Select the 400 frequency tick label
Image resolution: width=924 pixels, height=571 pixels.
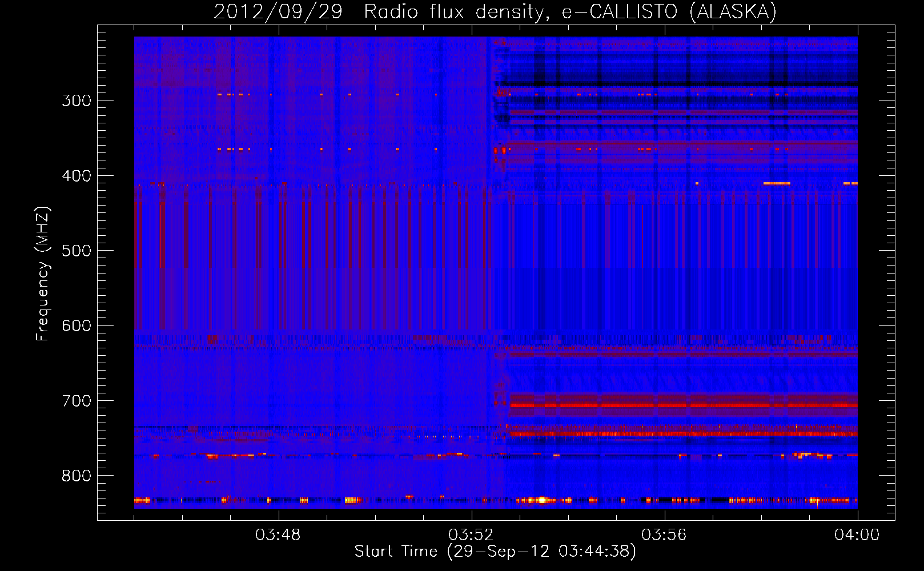77,176
